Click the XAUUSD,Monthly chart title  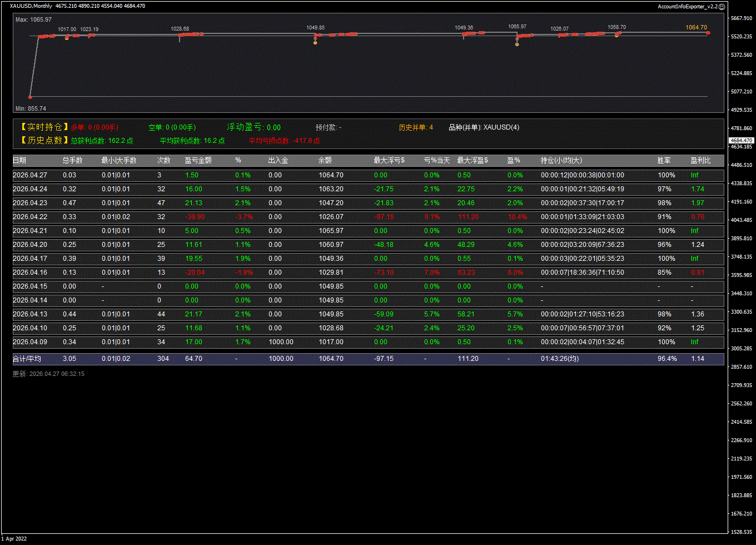pos(31,6)
